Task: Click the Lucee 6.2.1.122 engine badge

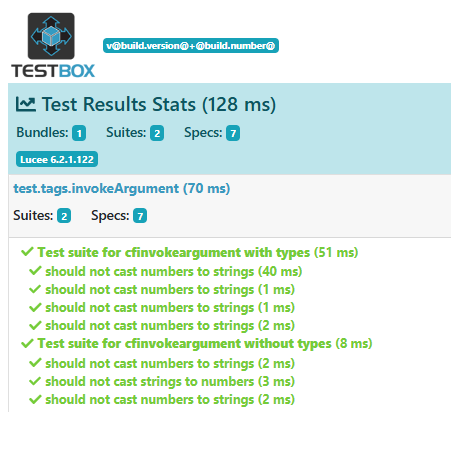Action: point(57,159)
